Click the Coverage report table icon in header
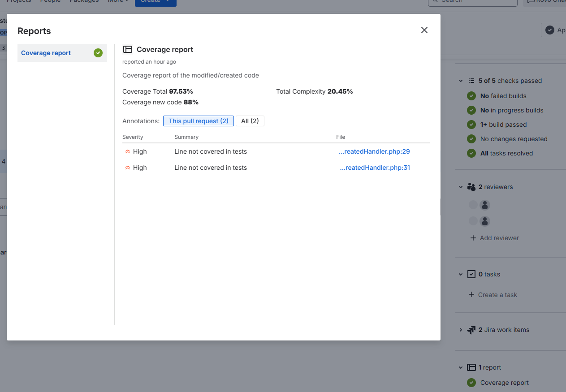This screenshot has width=566, height=392. tap(128, 50)
